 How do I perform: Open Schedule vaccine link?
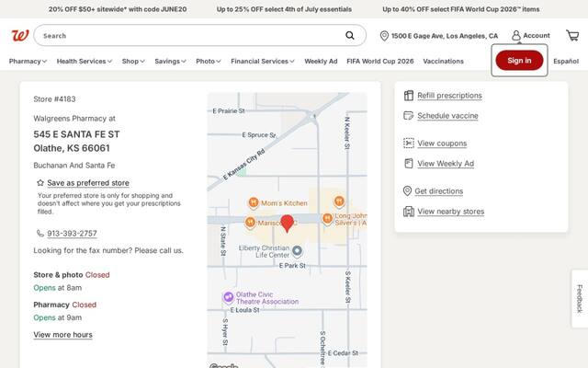(447, 116)
